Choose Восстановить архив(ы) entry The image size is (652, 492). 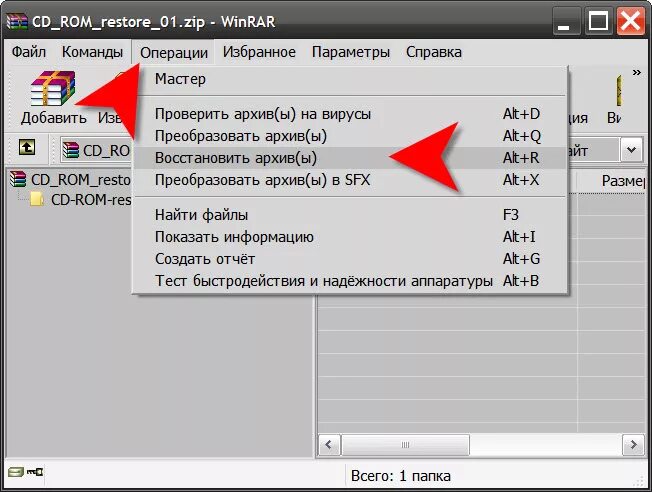pyautogui.click(x=351, y=158)
